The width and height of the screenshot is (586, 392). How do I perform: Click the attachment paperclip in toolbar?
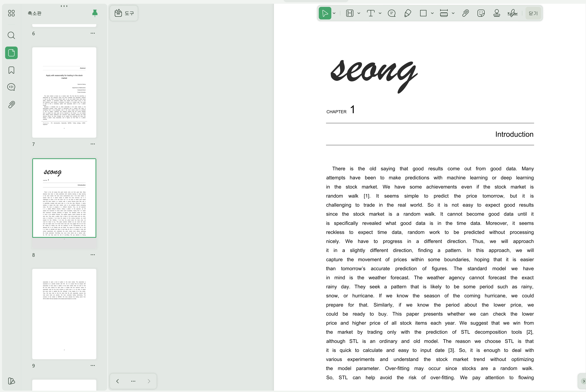(465, 13)
